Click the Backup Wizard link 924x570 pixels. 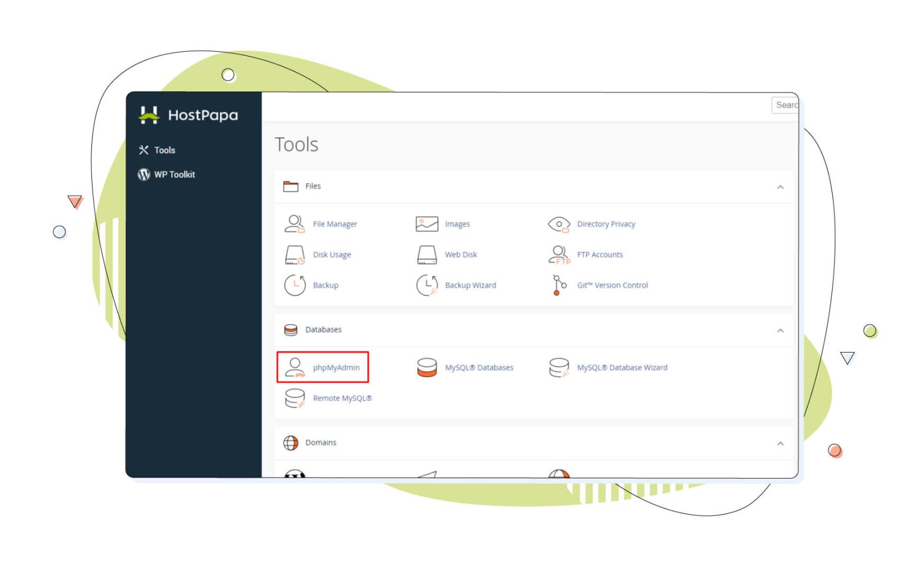point(470,286)
